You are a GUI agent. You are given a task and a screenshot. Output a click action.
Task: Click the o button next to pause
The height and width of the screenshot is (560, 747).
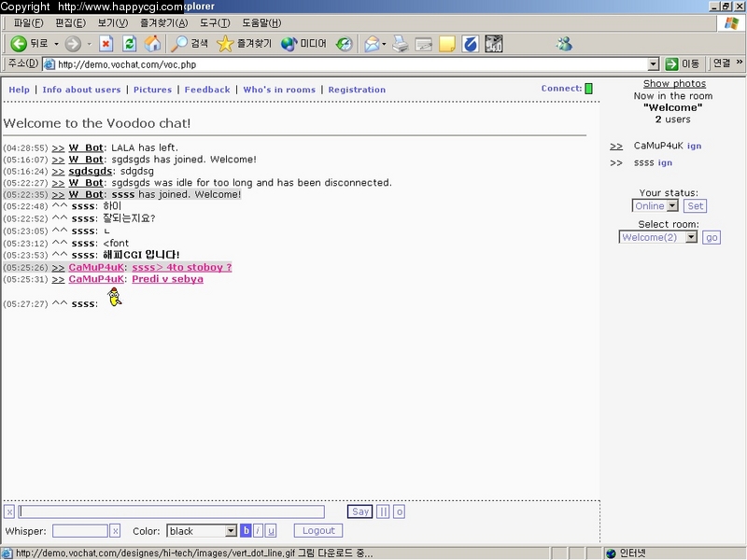(x=400, y=511)
